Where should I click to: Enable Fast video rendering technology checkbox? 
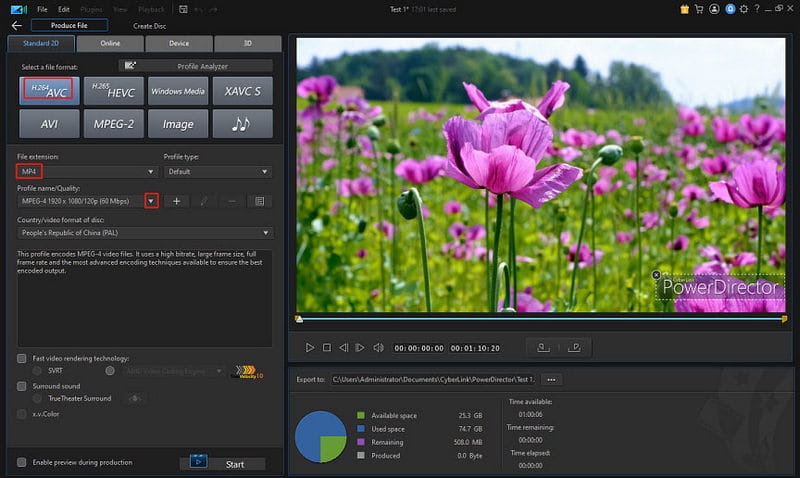click(22, 358)
